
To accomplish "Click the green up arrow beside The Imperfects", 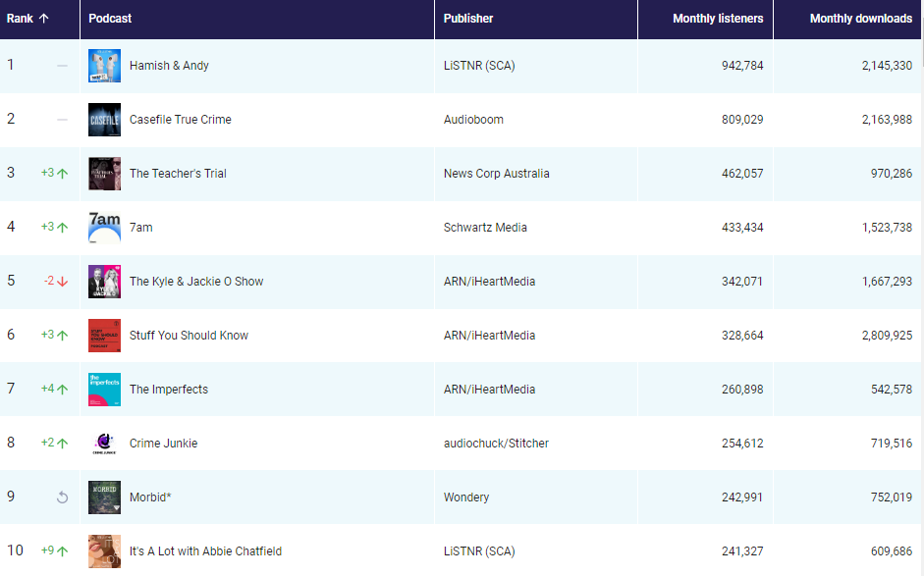I will [63, 390].
